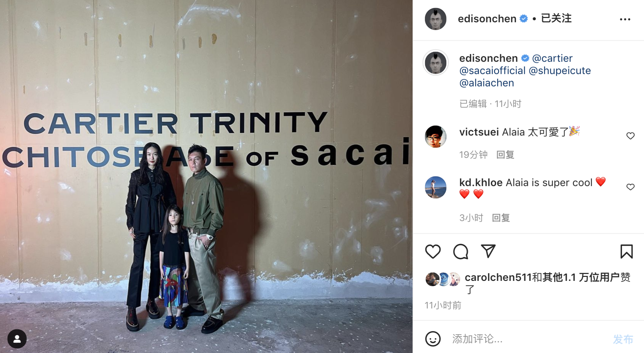Focus the 添加评论 comment field

click(x=528, y=339)
